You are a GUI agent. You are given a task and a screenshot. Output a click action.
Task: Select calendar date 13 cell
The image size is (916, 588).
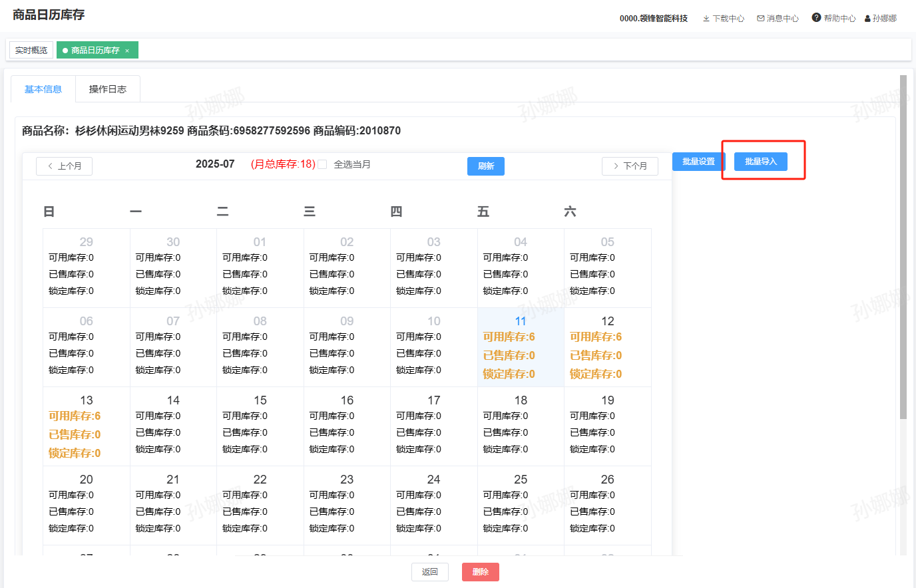(87, 426)
